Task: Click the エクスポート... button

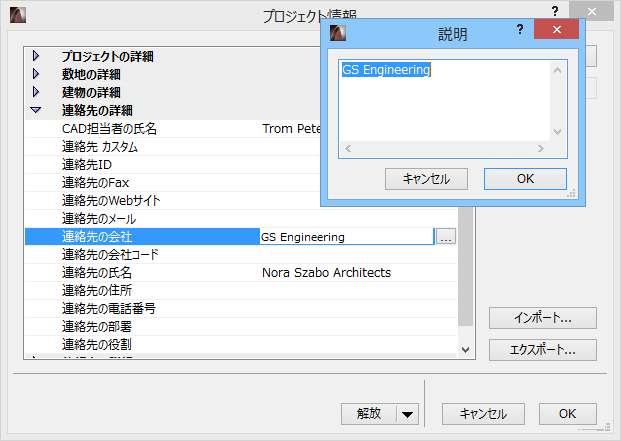Action: click(x=543, y=350)
